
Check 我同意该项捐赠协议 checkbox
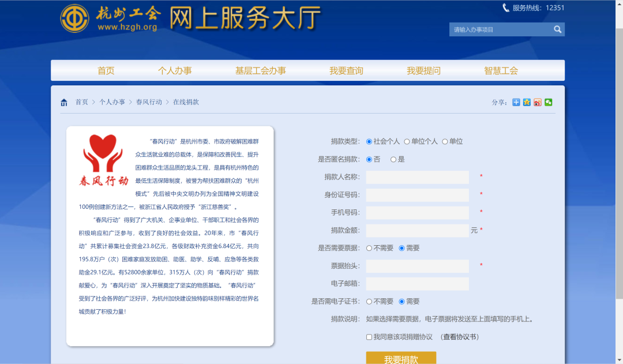coord(369,337)
